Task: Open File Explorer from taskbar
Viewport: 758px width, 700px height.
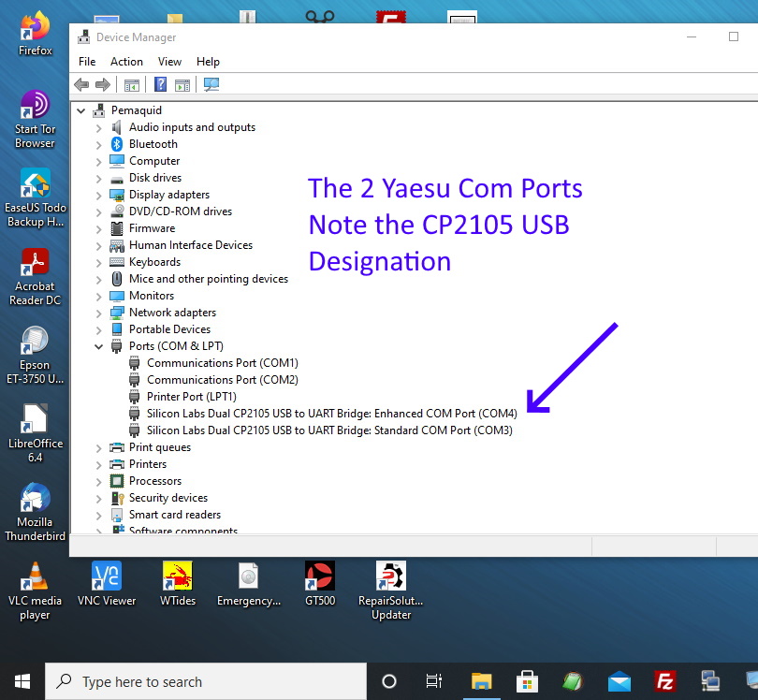Action: click(x=481, y=681)
